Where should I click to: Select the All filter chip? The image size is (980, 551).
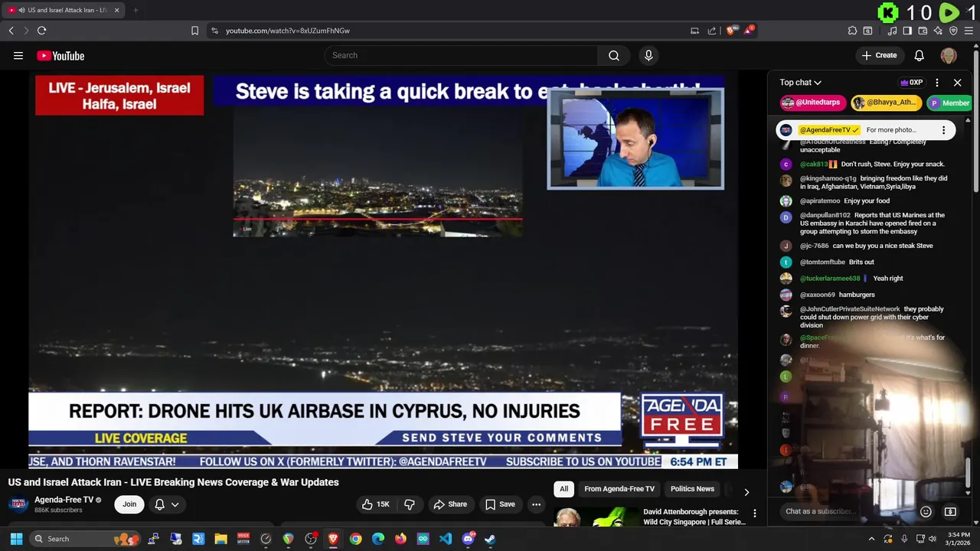point(563,489)
